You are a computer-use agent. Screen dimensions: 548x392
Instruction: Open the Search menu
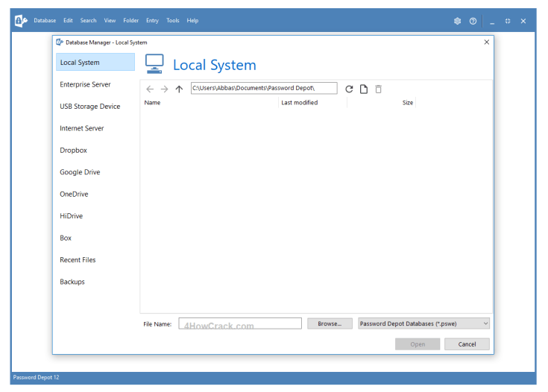click(88, 21)
